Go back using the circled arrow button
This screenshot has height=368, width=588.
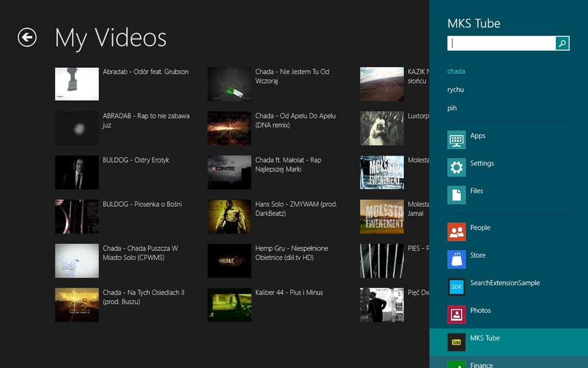click(27, 37)
